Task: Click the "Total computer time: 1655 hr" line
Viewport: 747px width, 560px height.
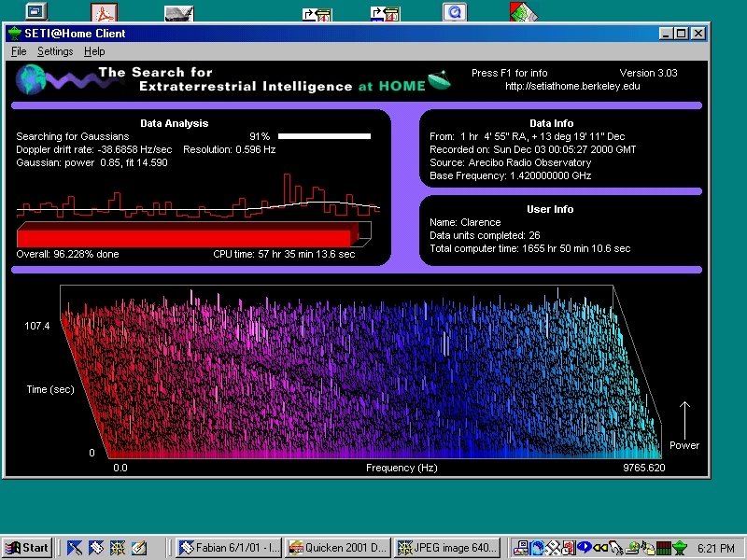Action: click(529, 248)
